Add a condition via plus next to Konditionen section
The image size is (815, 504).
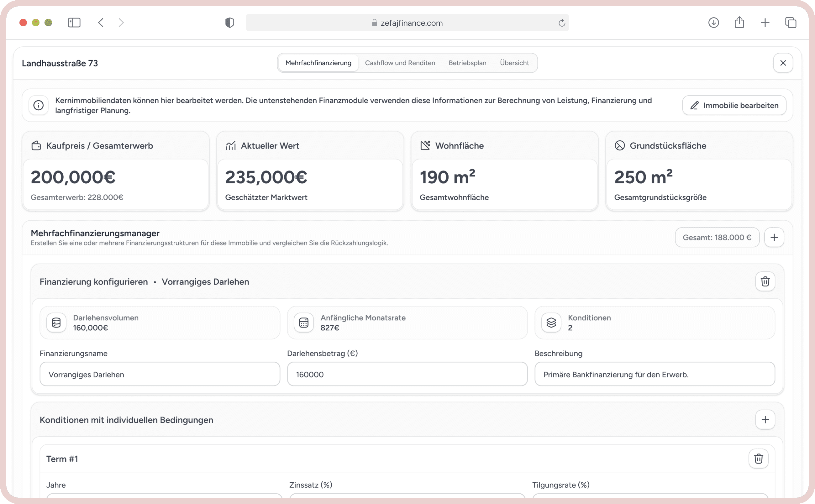point(766,420)
